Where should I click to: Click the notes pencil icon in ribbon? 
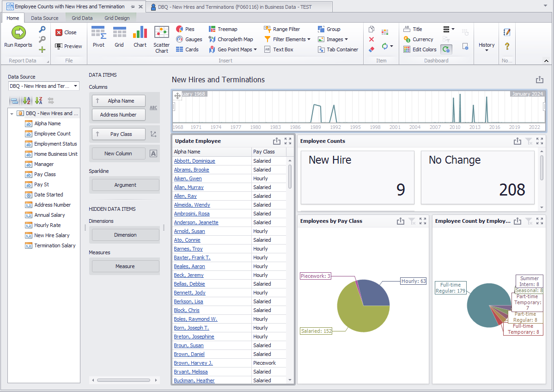[x=507, y=32]
